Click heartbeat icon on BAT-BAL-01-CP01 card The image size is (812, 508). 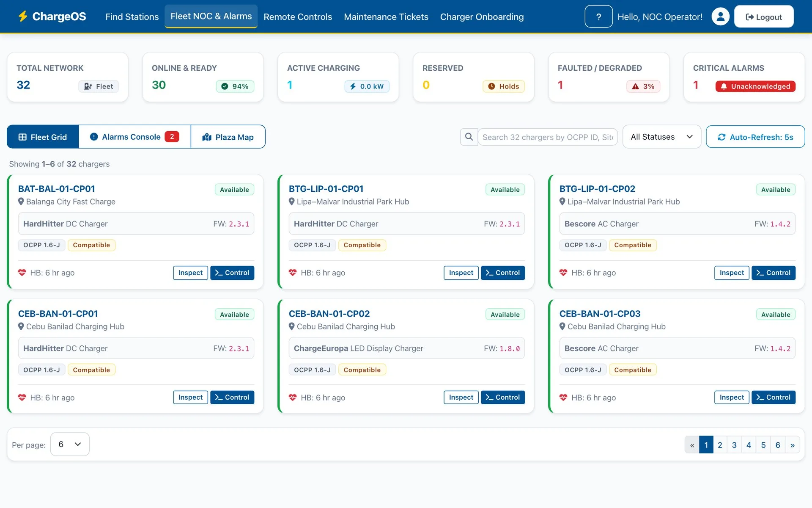22,273
